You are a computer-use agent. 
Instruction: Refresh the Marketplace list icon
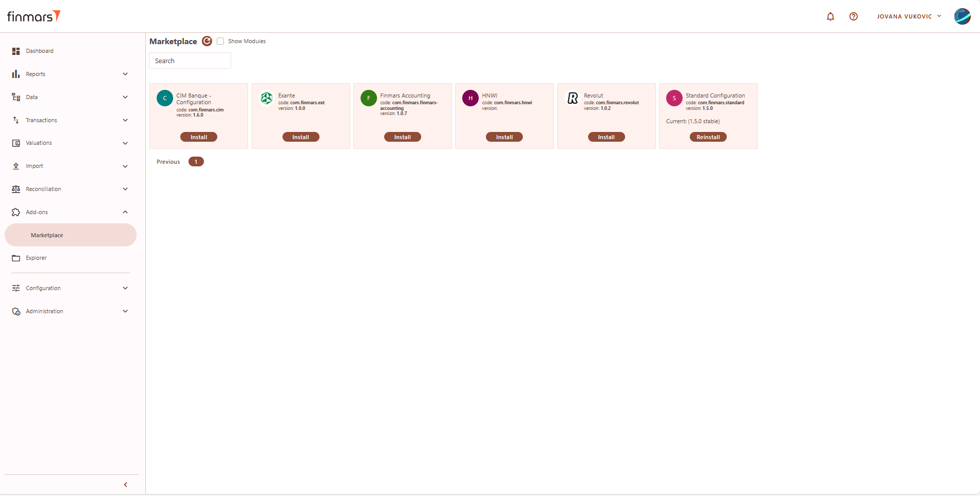coord(207,41)
